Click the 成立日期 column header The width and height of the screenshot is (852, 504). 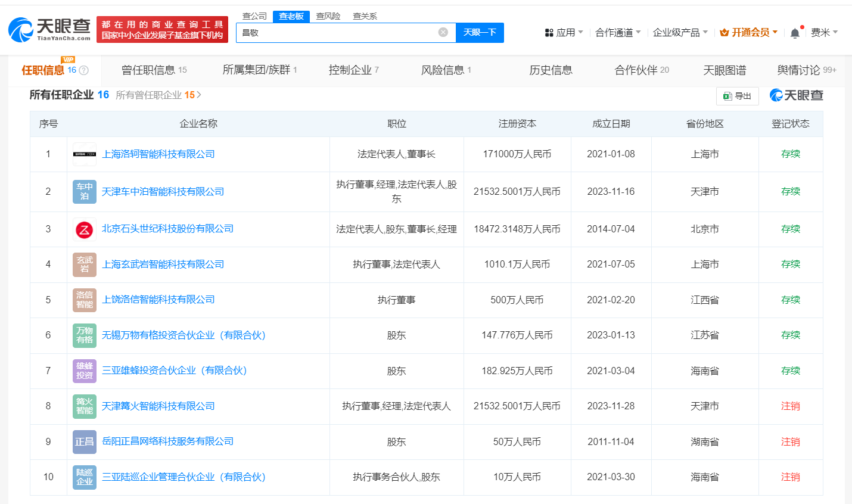611,124
